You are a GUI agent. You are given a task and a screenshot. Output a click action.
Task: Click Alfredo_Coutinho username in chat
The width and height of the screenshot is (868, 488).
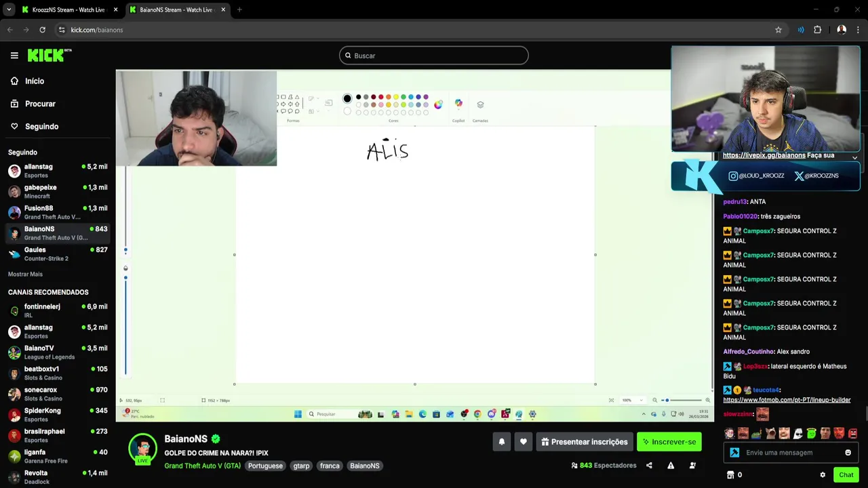pyautogui.click(x=749, y=352)
